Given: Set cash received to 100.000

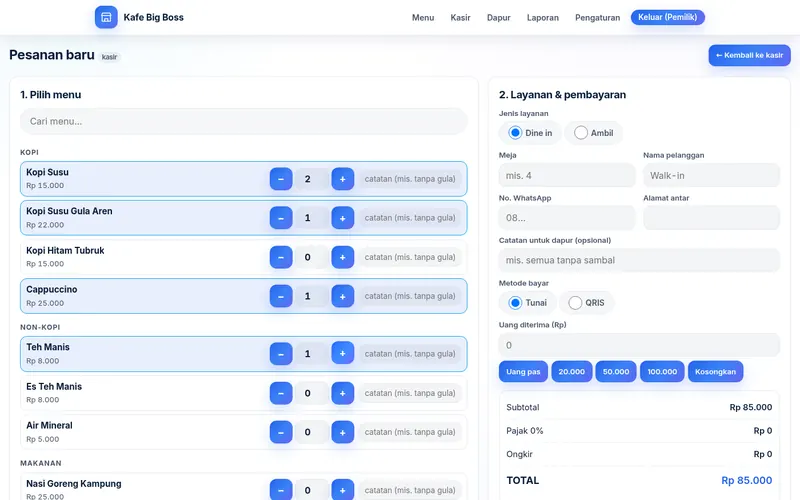Looking at the screenshot, I should pyautogui.click(x=662, y=371).
